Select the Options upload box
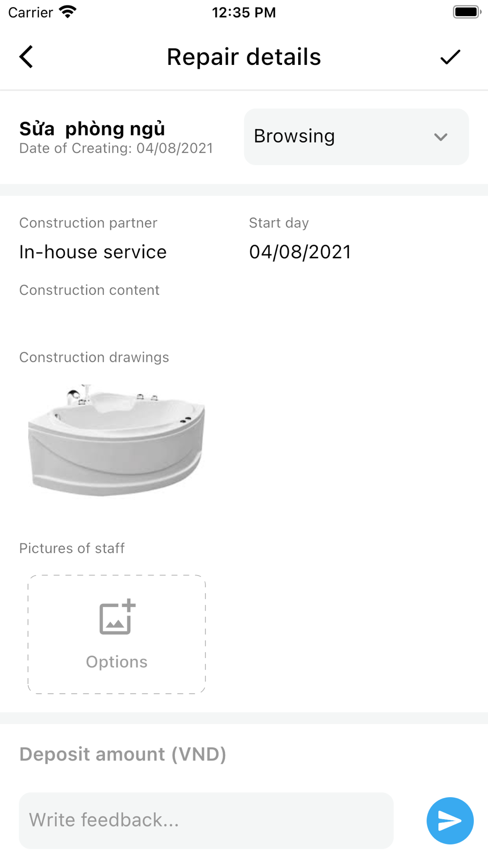Screen dimensions: 488x868 pyautogui.click(x=117, y=634)
